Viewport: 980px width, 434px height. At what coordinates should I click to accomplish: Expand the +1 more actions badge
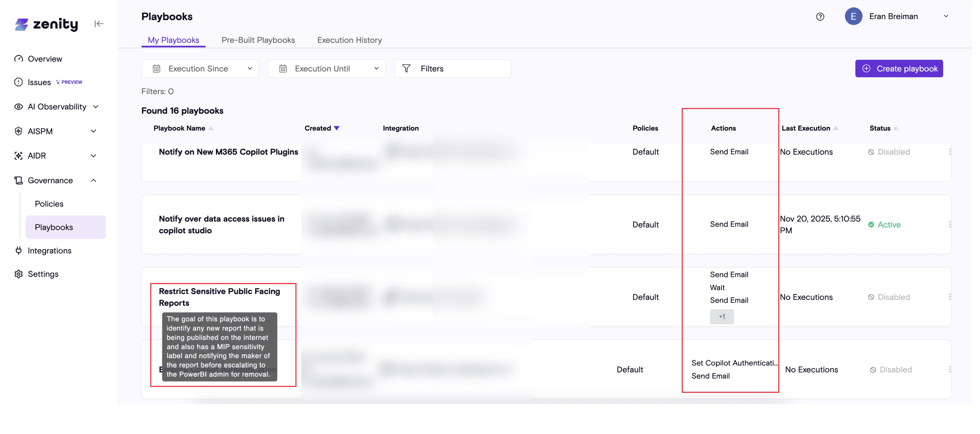(x=722, y=317)
